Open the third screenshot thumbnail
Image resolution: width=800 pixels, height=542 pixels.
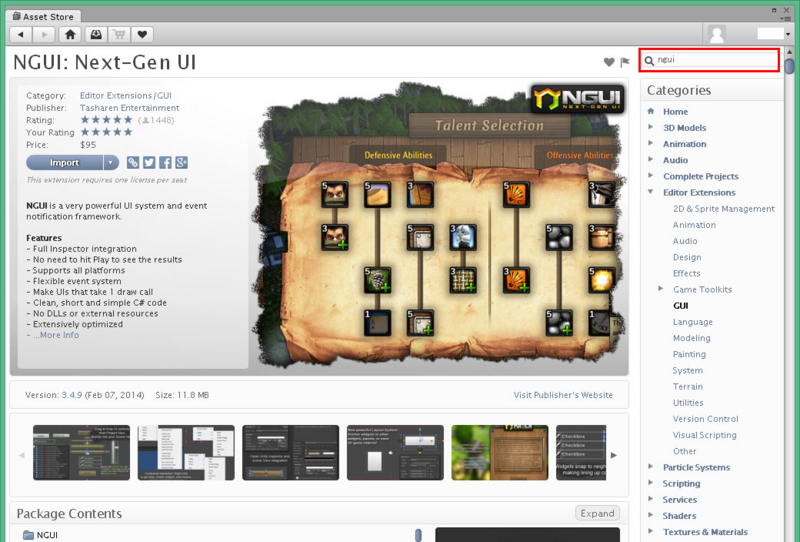coord(291,453)
